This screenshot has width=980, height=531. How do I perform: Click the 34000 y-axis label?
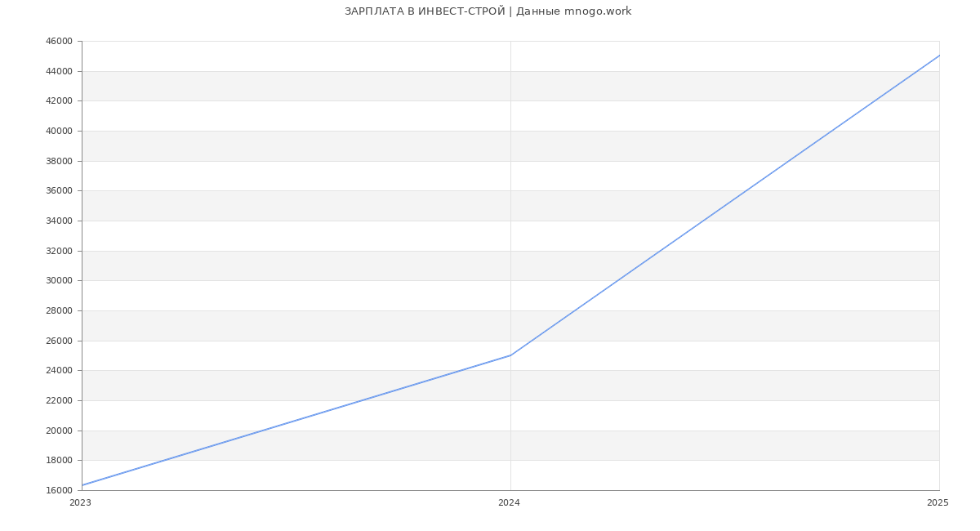[59, 221]
